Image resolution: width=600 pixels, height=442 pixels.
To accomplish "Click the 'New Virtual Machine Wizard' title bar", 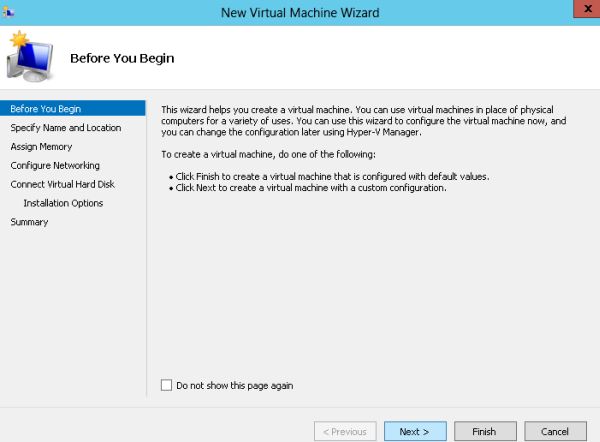I will click(x=299, y=11).
